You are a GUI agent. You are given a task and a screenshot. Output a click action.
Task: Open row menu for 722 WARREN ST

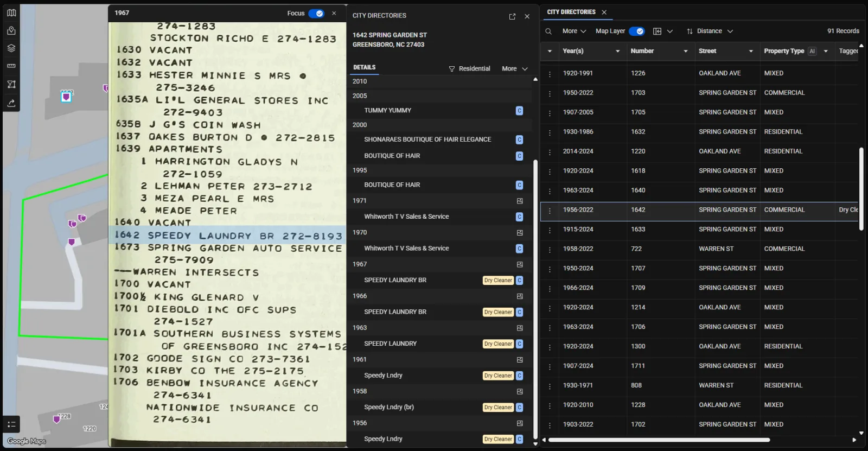(550, 250)
